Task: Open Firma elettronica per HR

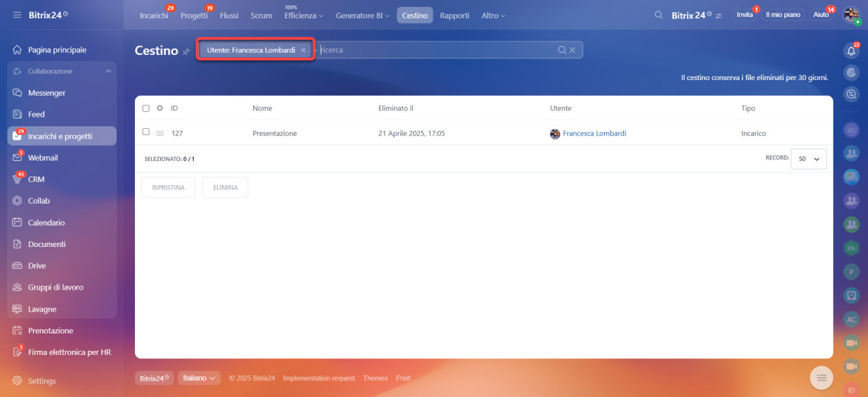Action: click(x=69, y=352)
